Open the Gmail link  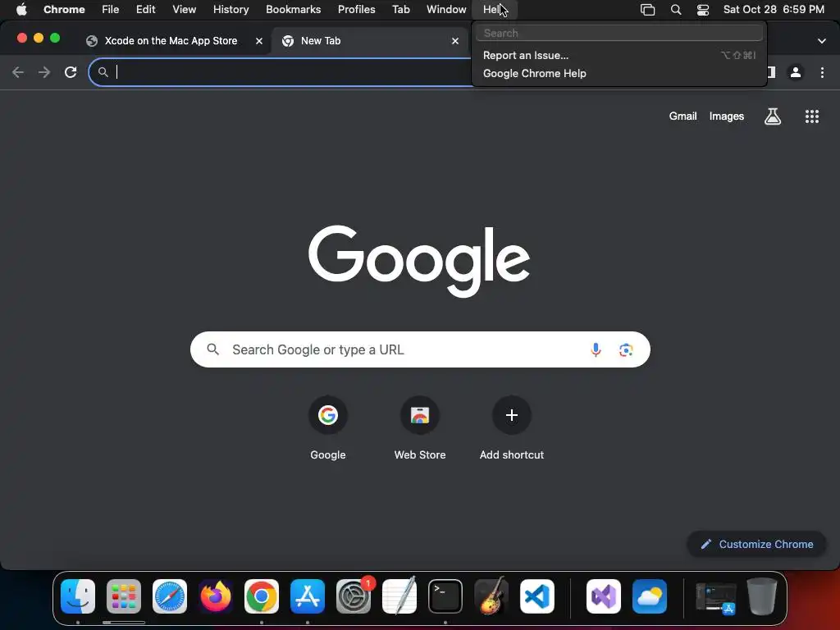click(x=683, y=116)
